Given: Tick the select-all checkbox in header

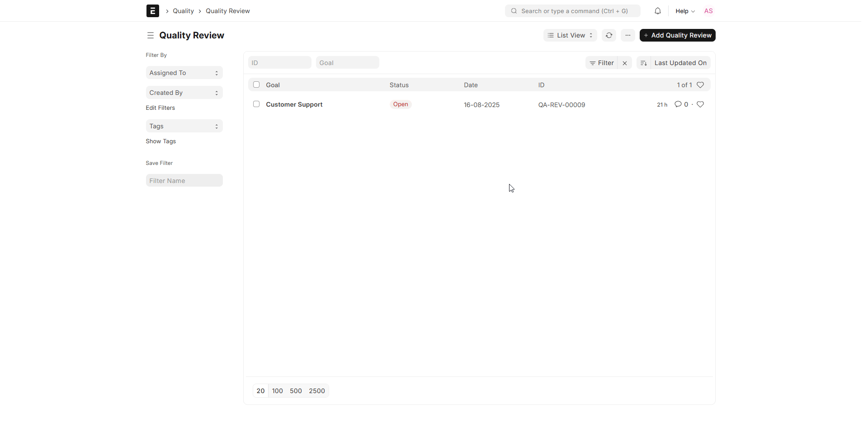Looking at the screenshot, I should 256,84.
